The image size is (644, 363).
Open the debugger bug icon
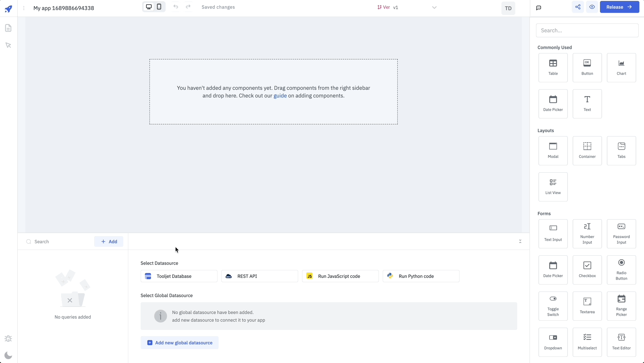click(8, 339)
